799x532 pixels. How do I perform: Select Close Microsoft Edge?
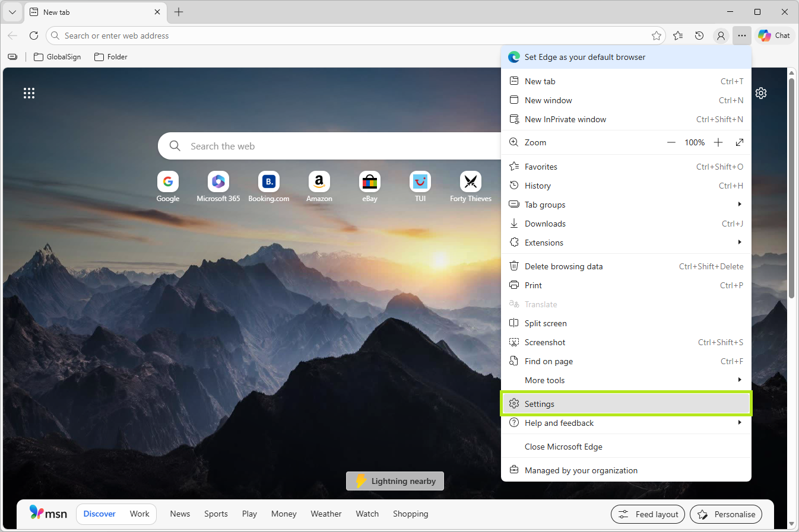tap(626, 447)
